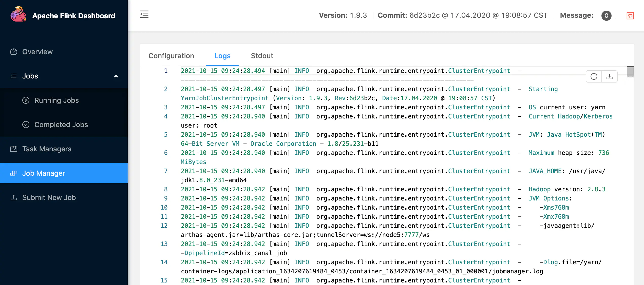Click 'Hadoop version: 2.8.3' text
Viewport: 644px width, 285px height.
tap(567, 189)
